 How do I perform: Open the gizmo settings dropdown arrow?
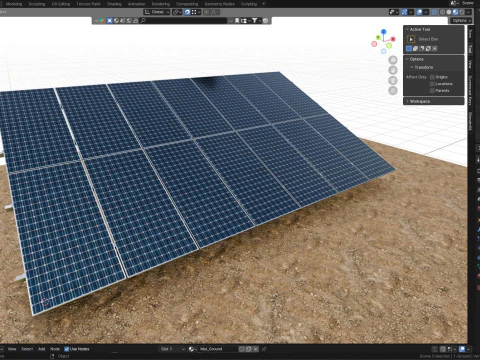click(x=411, y=12)
